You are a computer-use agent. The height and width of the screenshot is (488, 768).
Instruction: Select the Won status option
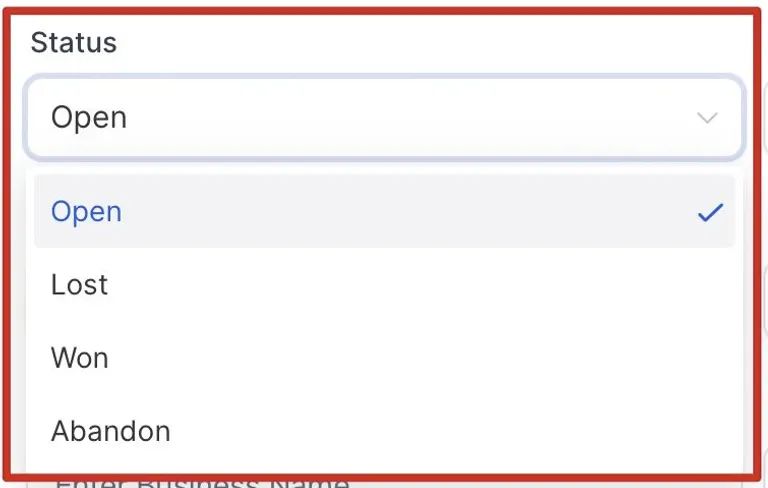[384, 358]
